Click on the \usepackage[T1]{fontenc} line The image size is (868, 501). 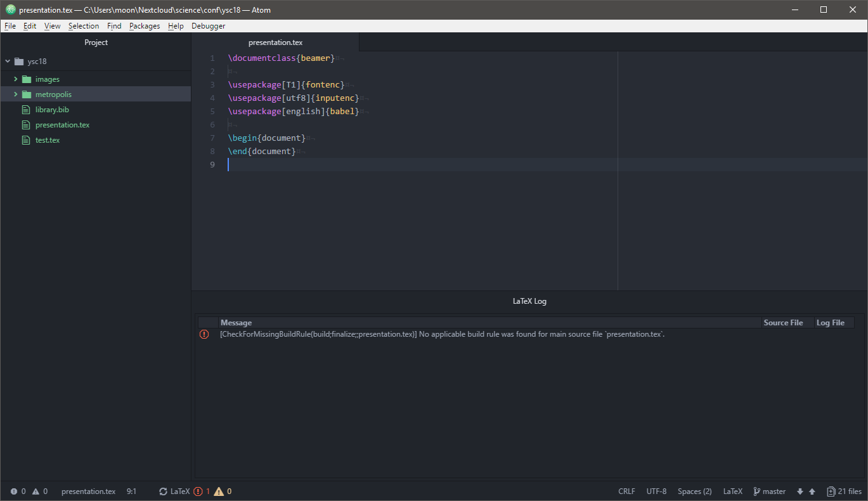(286, 85)
